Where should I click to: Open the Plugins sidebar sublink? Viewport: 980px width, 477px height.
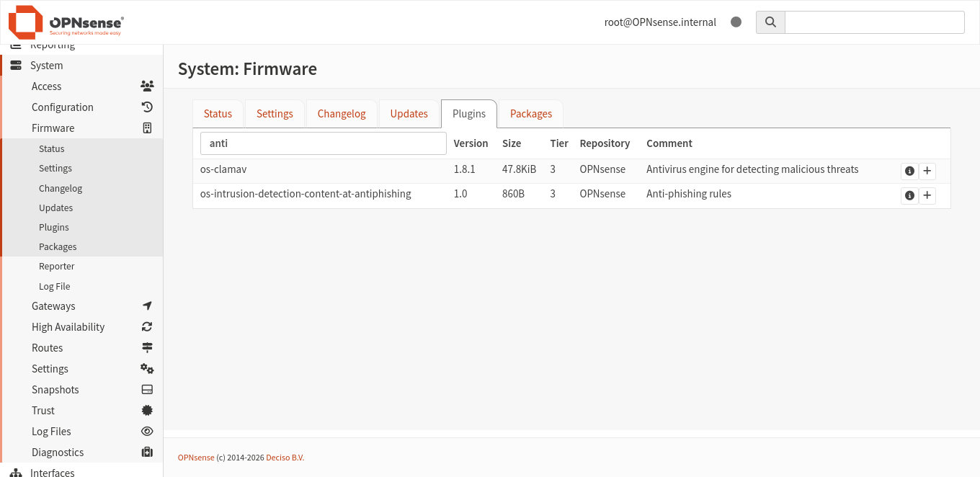coord(81,227)
